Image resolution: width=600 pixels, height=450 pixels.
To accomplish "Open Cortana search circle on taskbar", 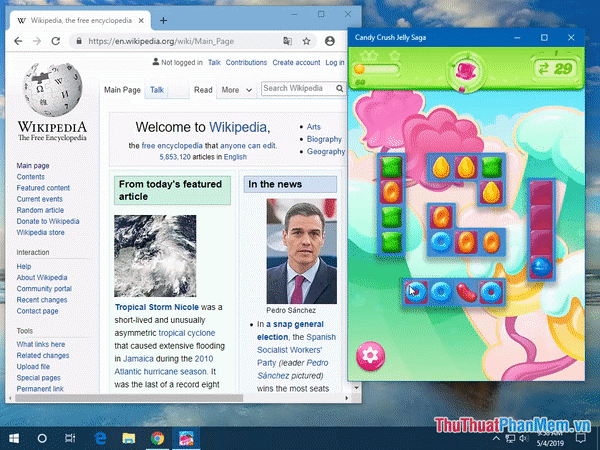I will click(42, 439).
